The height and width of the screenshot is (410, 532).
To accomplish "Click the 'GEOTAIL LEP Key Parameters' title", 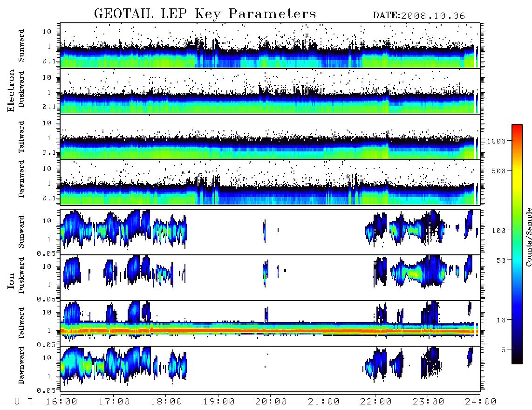I will pos(205,14).
